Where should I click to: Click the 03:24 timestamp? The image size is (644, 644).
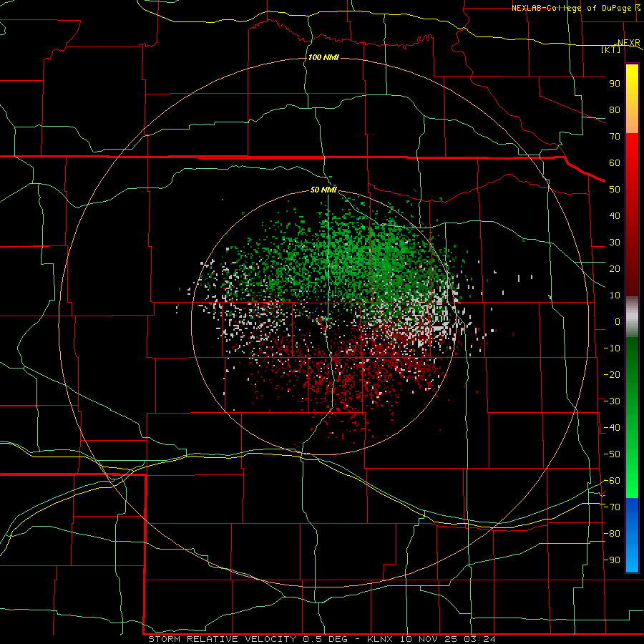click(479, 639)
